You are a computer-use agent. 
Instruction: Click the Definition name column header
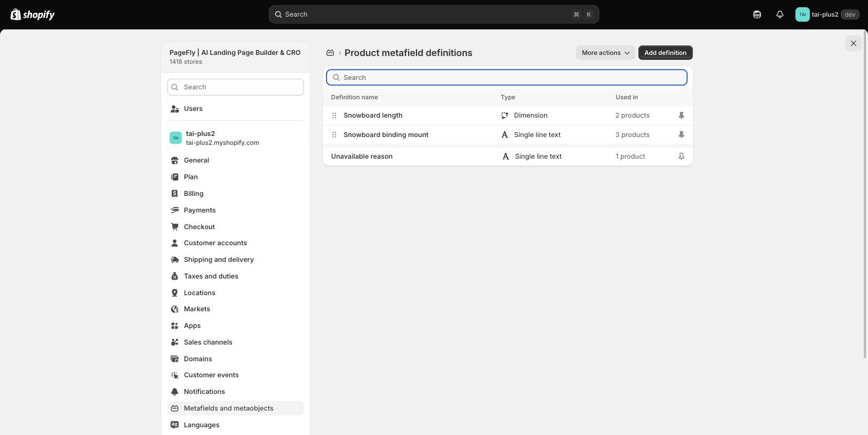(354, 97)
